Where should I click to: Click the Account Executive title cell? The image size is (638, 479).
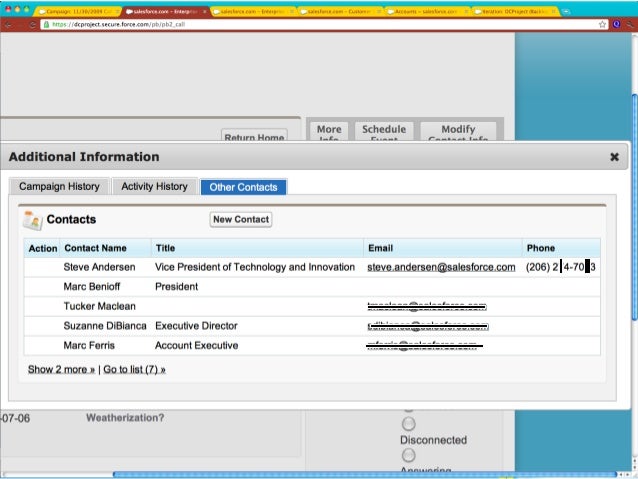[x=197, y=345]
